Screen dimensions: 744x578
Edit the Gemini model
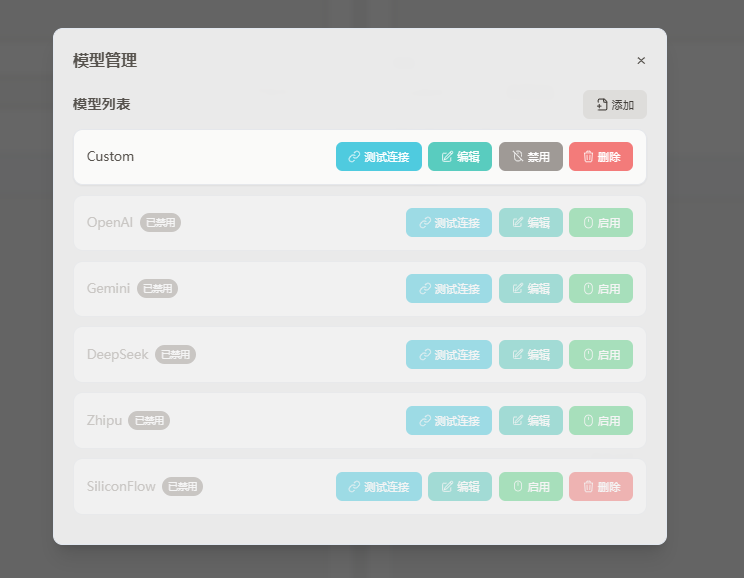point(530,289)
